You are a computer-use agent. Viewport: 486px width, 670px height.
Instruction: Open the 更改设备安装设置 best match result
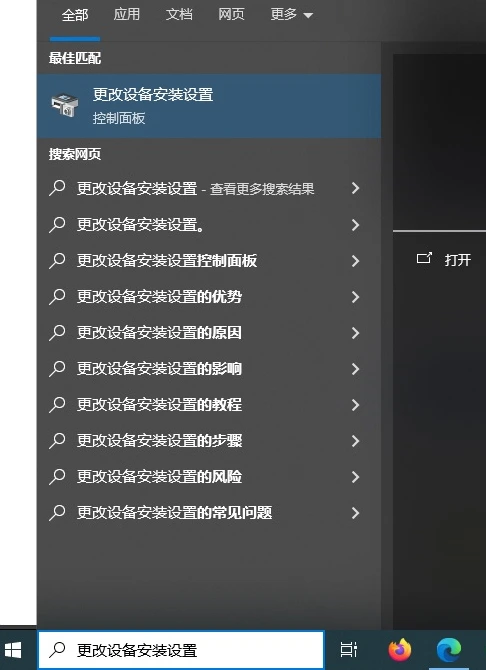pyautogui.click(x=209, y=106)
